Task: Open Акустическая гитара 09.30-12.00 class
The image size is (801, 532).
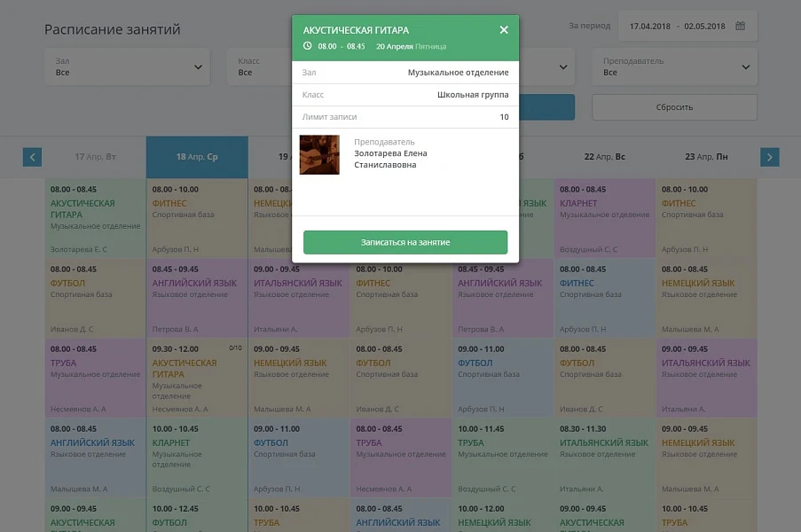Action: (x=197, y=379)
